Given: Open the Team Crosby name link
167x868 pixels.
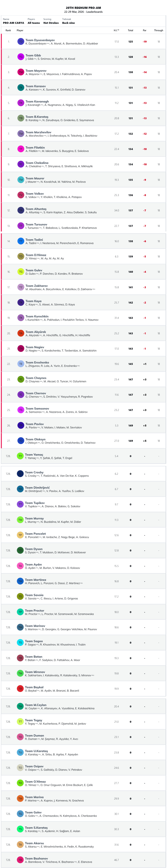Looking at the screenshot, I should (34, 472).
